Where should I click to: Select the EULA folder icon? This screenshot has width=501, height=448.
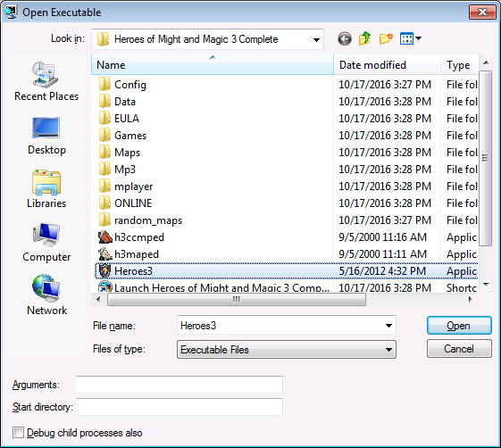pos(104,118)
